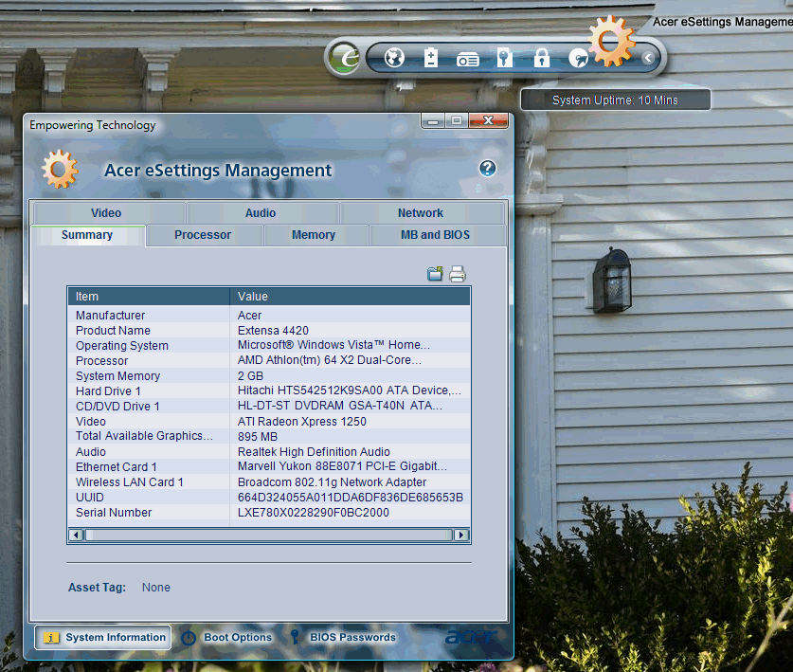
Task: Click the orange gear logo in window header
Action: [61, 169]
